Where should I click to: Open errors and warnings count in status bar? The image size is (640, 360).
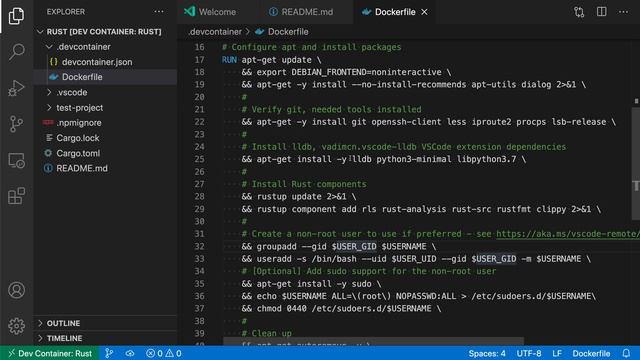[x=164, y=353]
